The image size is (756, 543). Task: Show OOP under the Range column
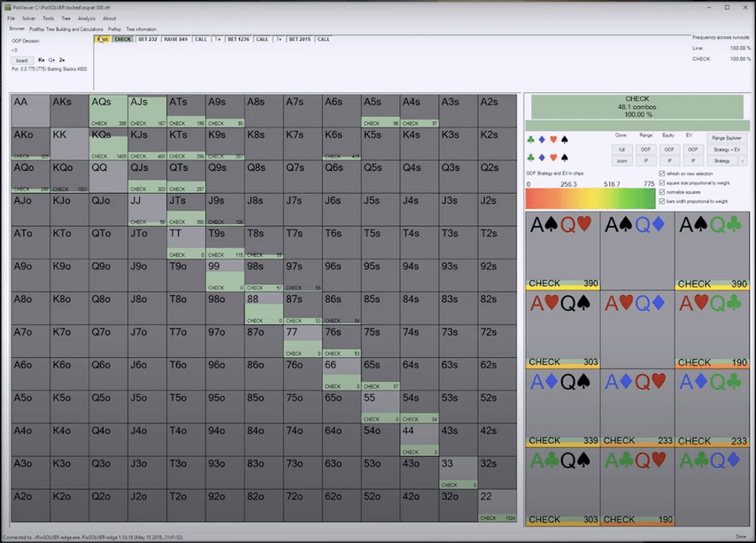pos(645,150)
